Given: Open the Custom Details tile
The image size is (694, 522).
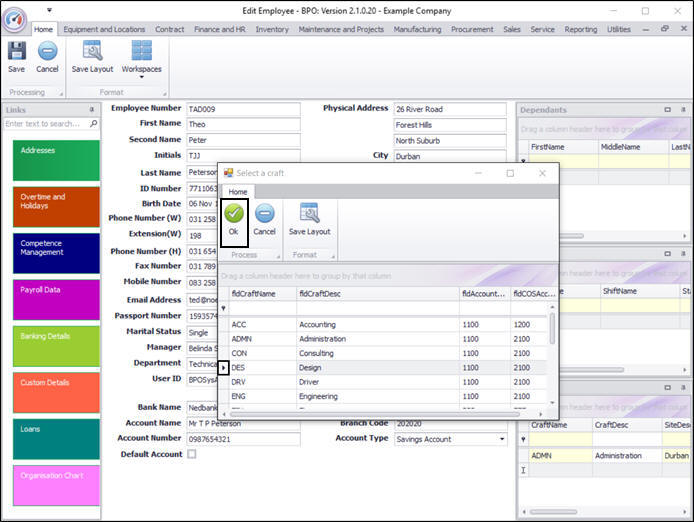Looking at the screenshot, I should (x=56, y=393).
